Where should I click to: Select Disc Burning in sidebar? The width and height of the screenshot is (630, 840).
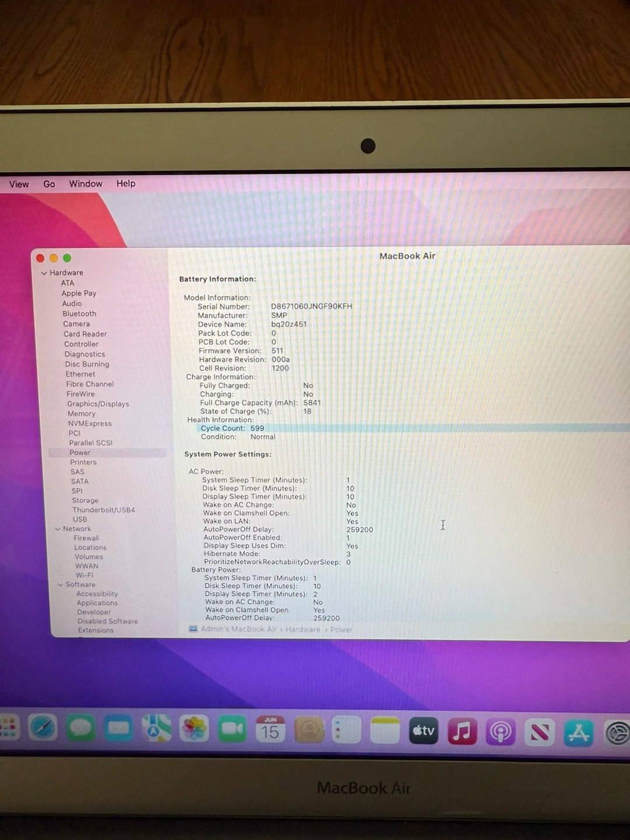(87, 364)
